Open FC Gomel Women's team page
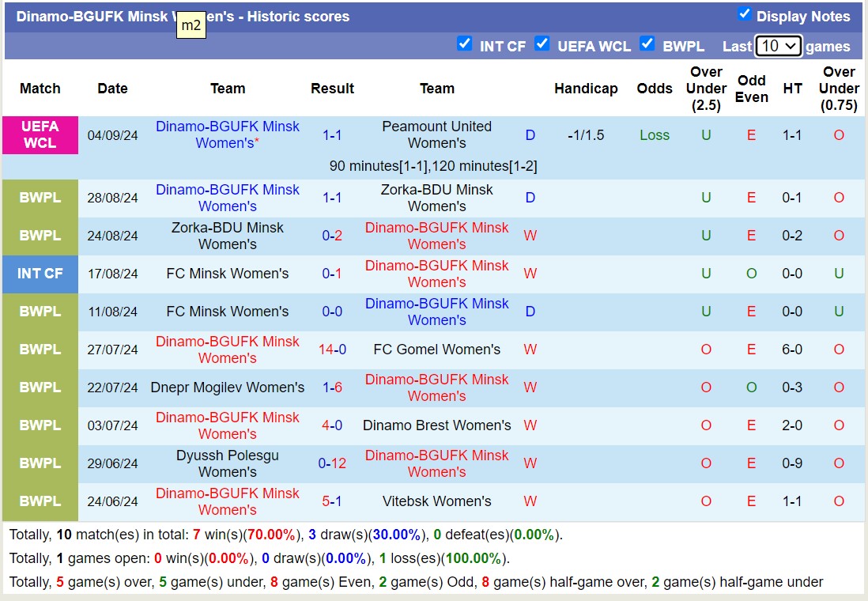 tap(436, 350)
